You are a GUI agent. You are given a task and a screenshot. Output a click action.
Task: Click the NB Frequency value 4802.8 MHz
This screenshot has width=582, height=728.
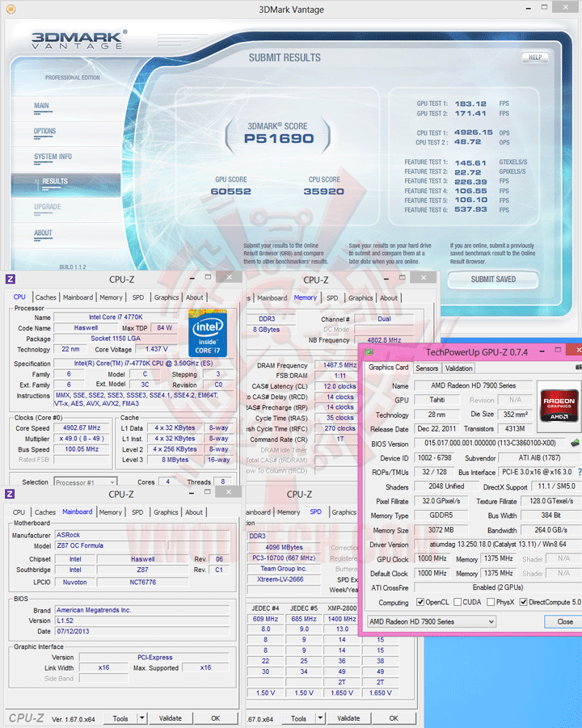[x=384, y=340]
